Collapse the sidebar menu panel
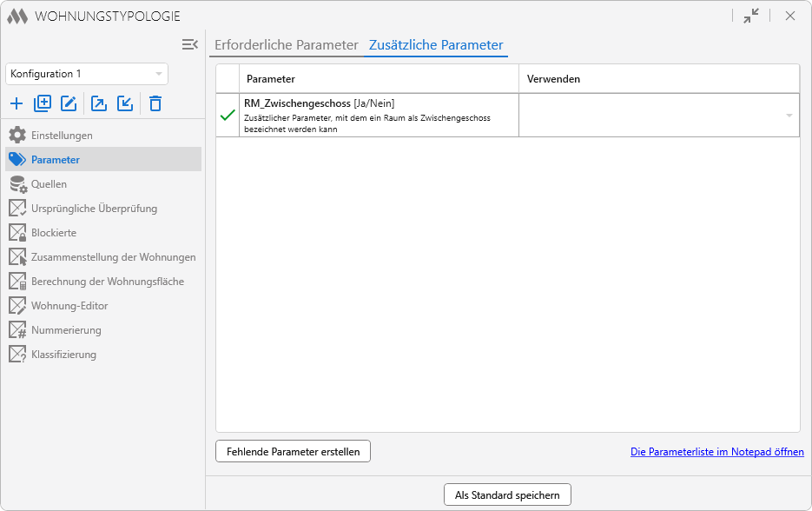Viewport: 812px width, 511px height. tap(189, 44)
